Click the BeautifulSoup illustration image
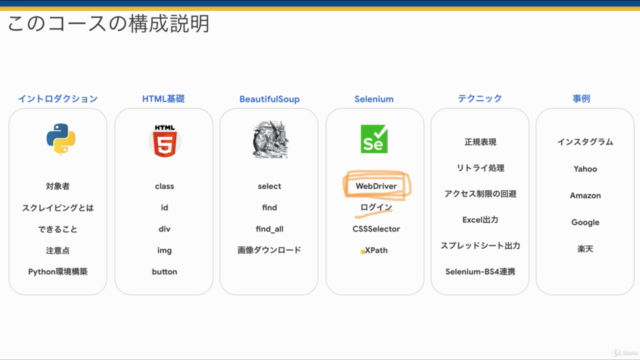 pos(270,139)
